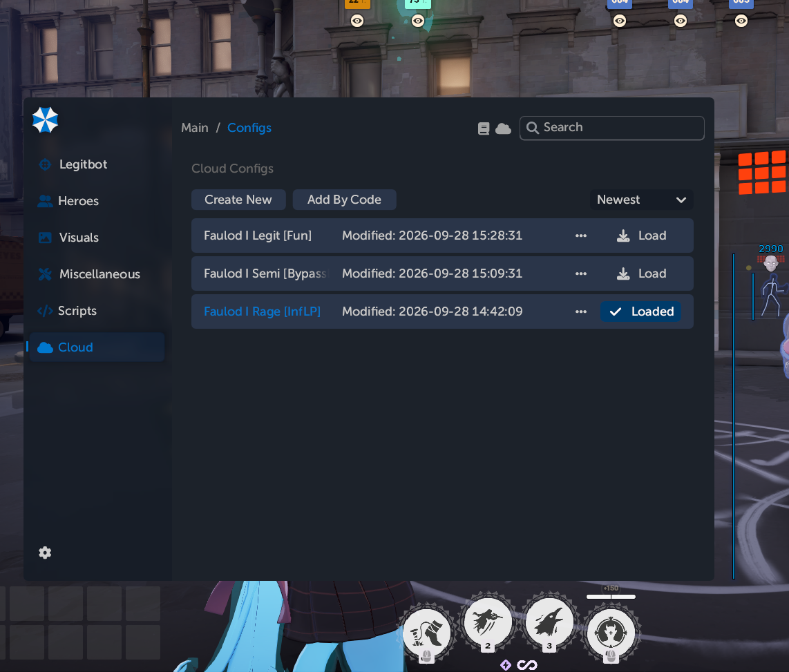Toggle the eye icon under orange badge
Image resolution: width=789 pixels, height=672 pixels.
coord(357,21)
